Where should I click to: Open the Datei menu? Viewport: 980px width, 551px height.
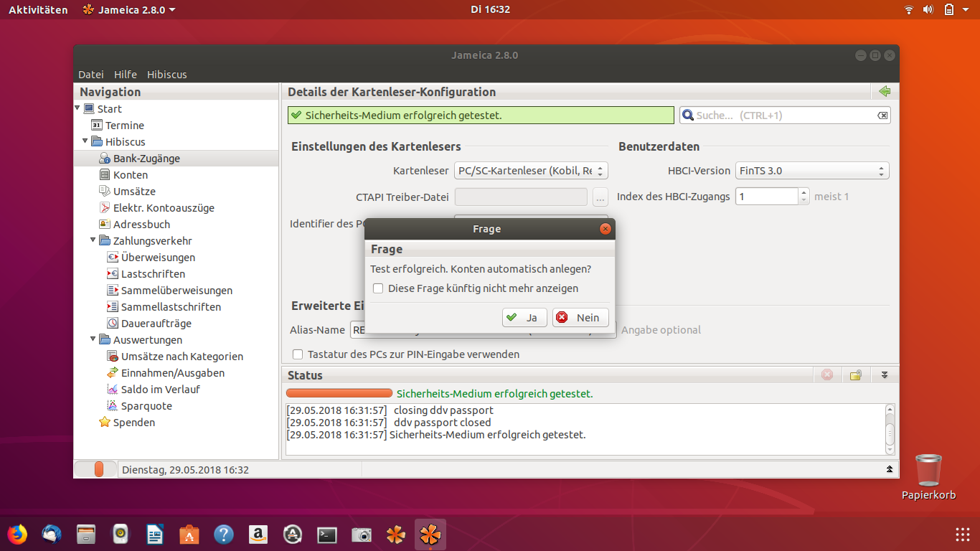coord(91,75)
